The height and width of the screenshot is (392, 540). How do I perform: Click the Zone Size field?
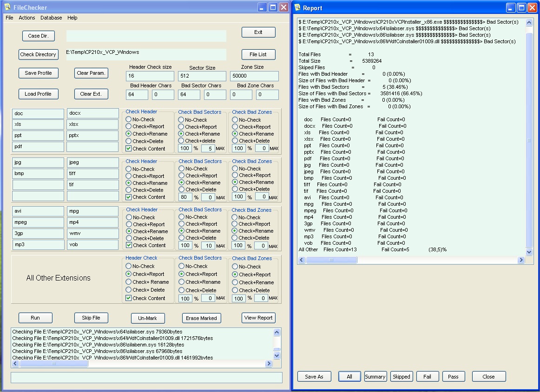pos(254,76)
